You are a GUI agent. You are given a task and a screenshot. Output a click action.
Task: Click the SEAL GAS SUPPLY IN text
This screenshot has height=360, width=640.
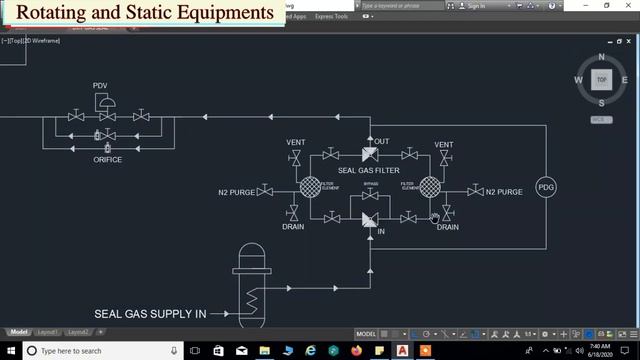(x=150, y=313)
